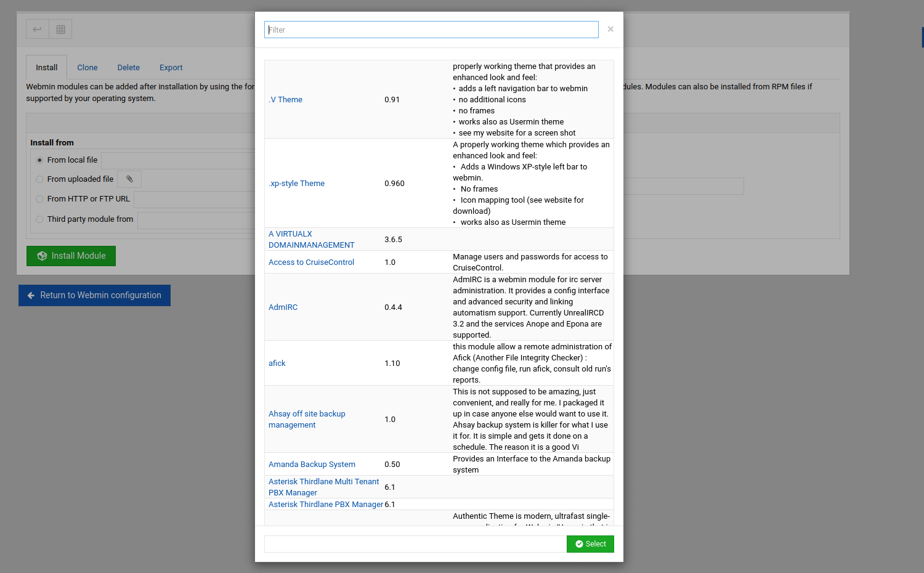Viewport: 924px width, 573px height.
Task: Click the back arrow toolbar icon
Action: [38, 29]
